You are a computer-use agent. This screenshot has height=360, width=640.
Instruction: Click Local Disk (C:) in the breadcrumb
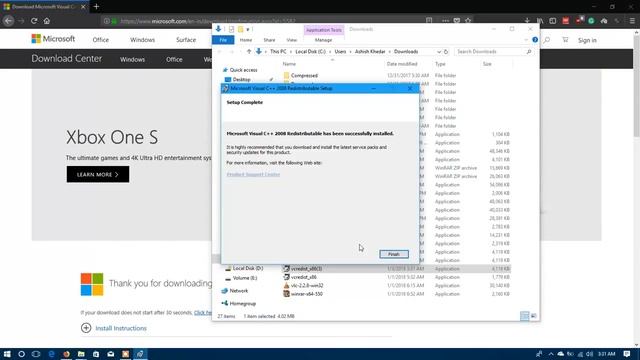pos(310,52)
